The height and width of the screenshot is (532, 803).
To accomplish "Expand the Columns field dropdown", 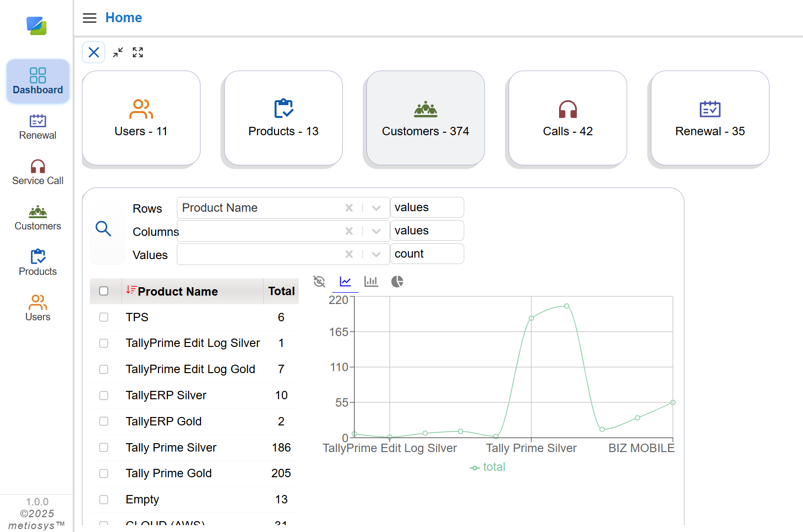I will click(376, 231).
